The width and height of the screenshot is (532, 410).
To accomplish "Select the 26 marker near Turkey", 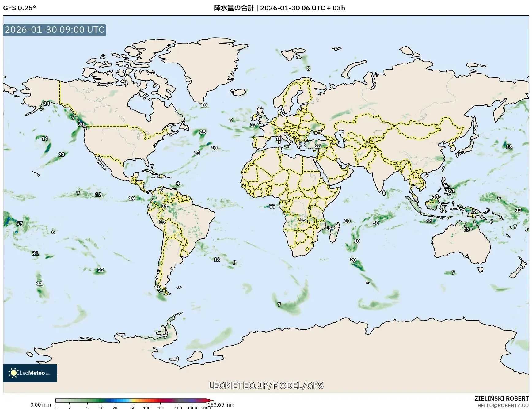I will (x=318, y=146).
